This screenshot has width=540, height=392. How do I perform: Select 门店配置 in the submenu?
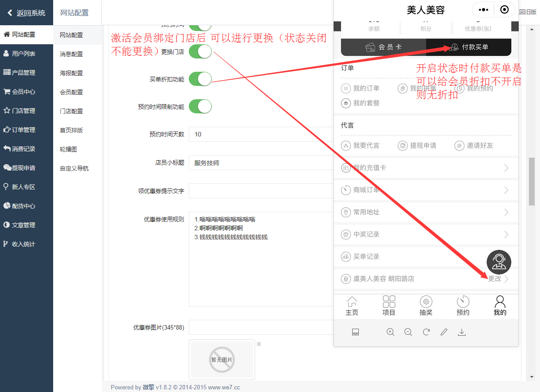71,111
